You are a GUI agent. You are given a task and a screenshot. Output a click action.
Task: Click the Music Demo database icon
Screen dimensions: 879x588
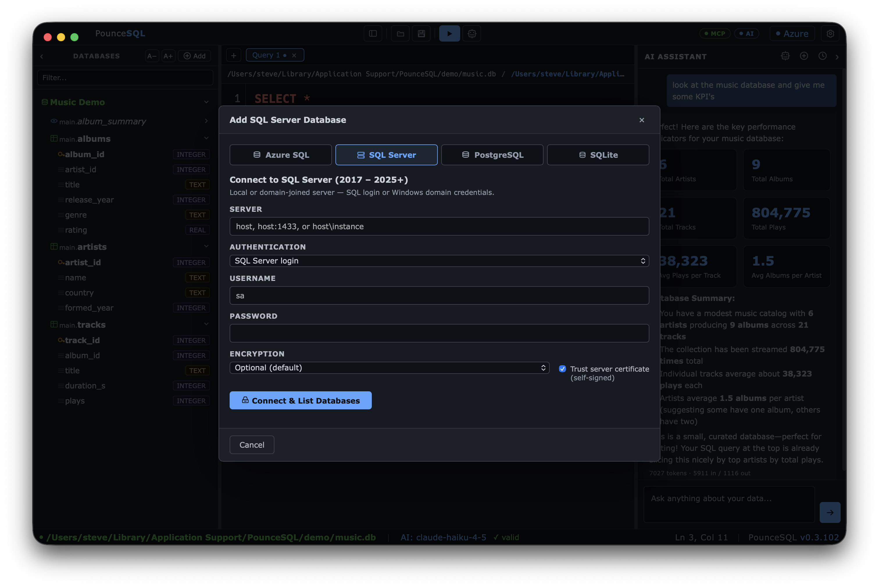click(45, 102)
